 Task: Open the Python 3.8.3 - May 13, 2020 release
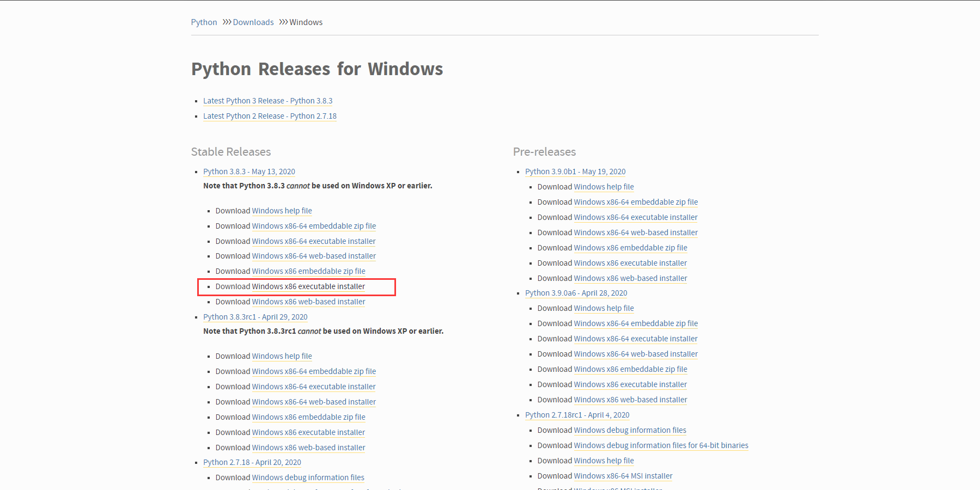click(249, 171)
